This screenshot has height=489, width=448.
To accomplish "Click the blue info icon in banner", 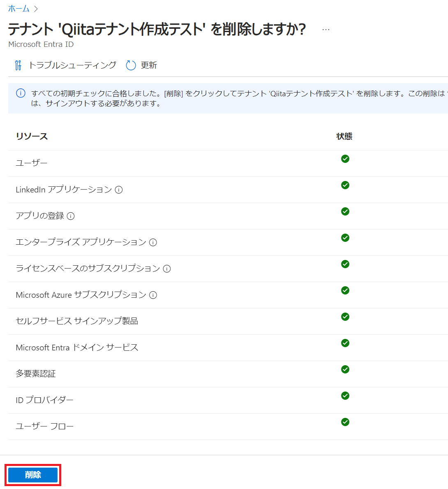I will pyautogui.click(x=21, y=93).
